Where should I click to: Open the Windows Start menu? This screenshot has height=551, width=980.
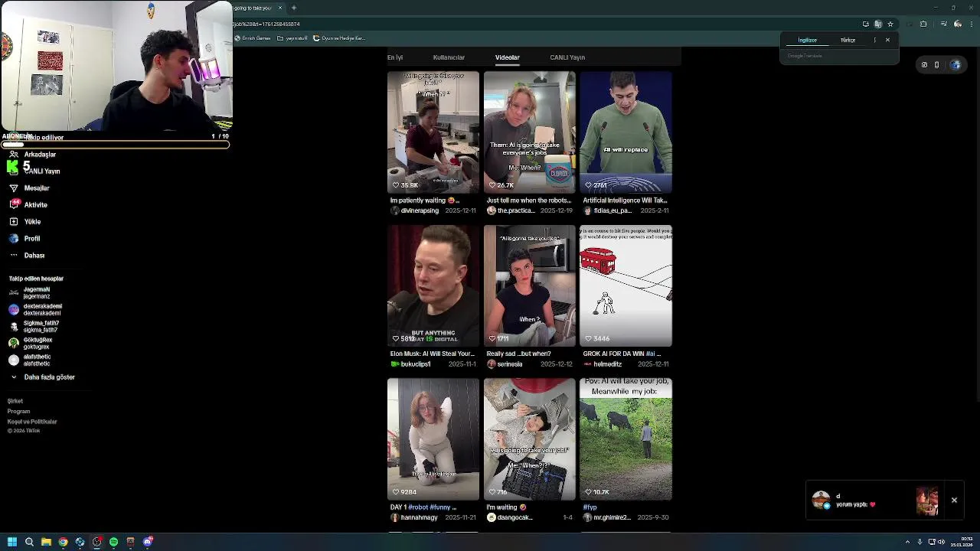tap(12, 542)
